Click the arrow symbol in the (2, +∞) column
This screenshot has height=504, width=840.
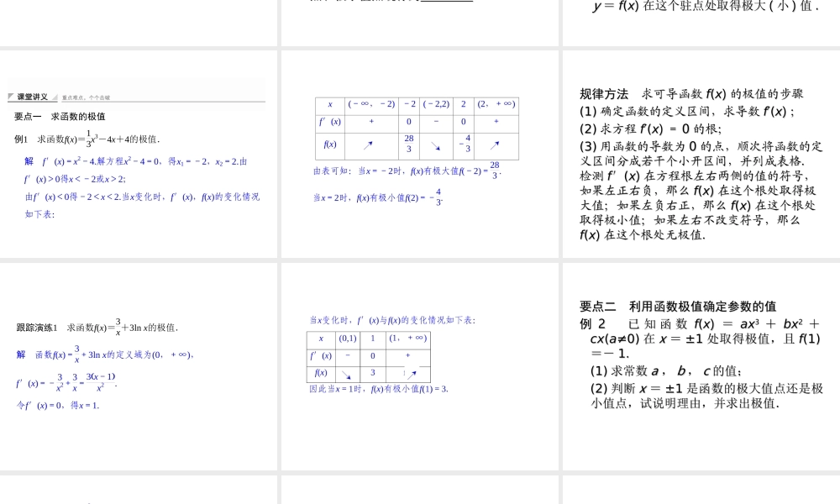coord(496,144)
